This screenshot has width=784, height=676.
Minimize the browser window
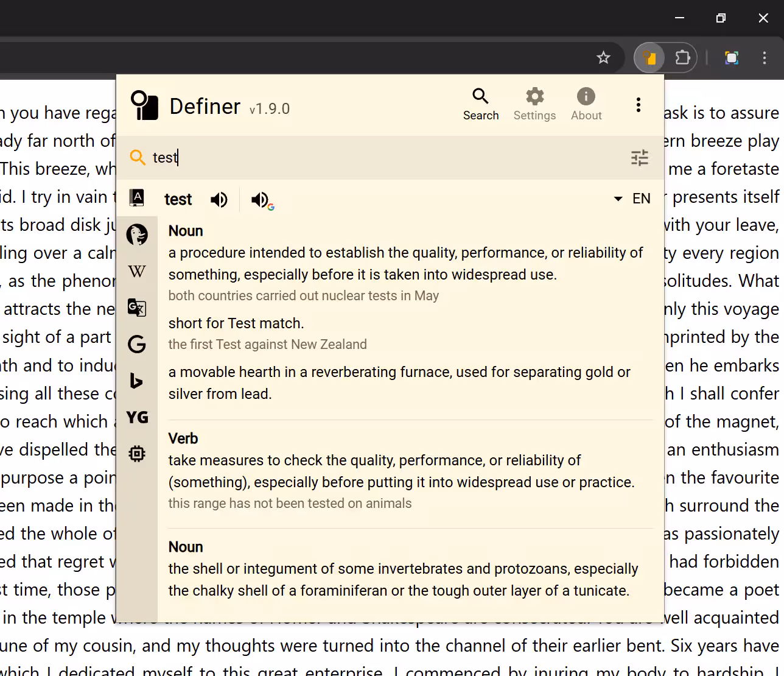(x=679, y=18)
